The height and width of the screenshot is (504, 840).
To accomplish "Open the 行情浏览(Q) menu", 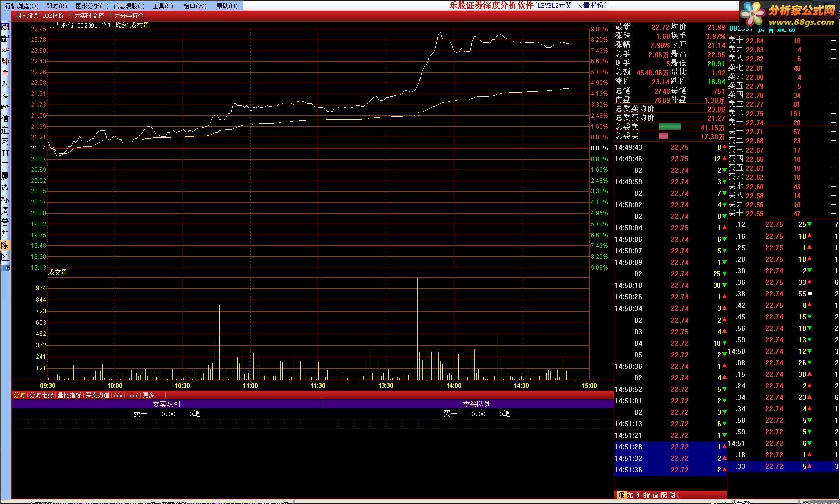I will coord(21,6).
